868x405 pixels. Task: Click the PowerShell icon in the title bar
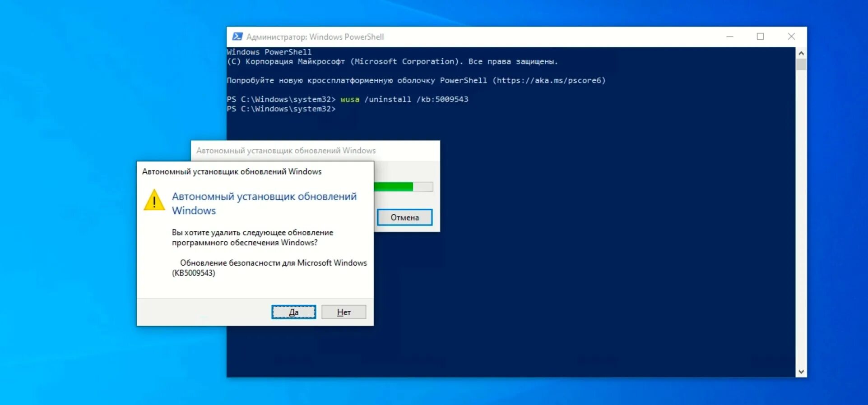point(237,37)
